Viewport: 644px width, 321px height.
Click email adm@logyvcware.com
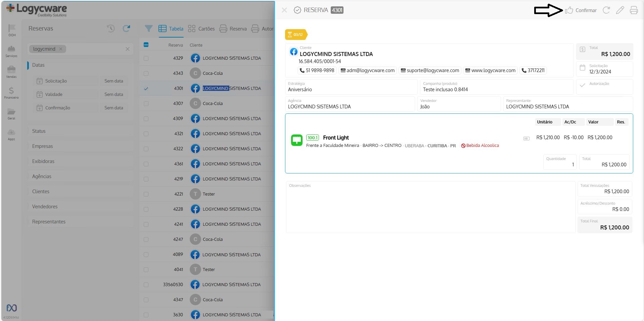(x=368, y=70)
